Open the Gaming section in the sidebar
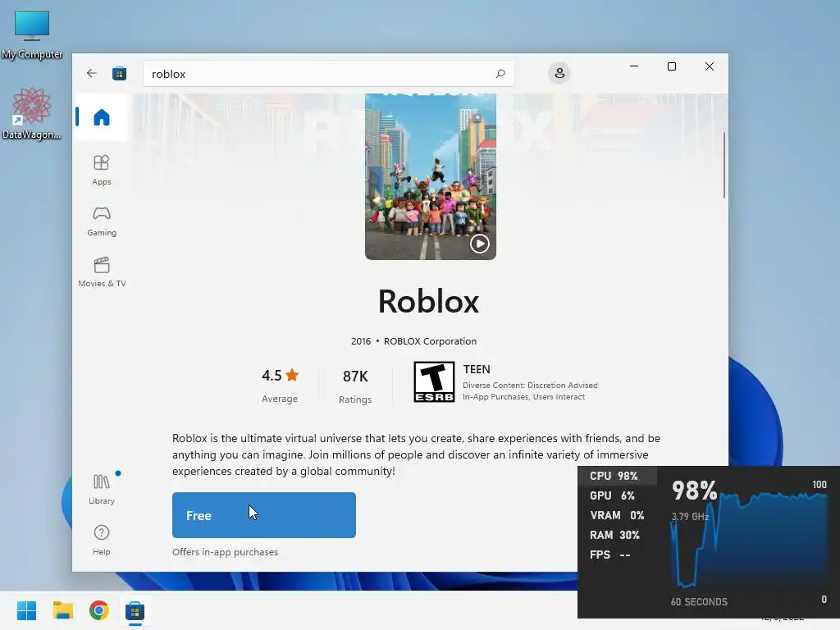 101,221
